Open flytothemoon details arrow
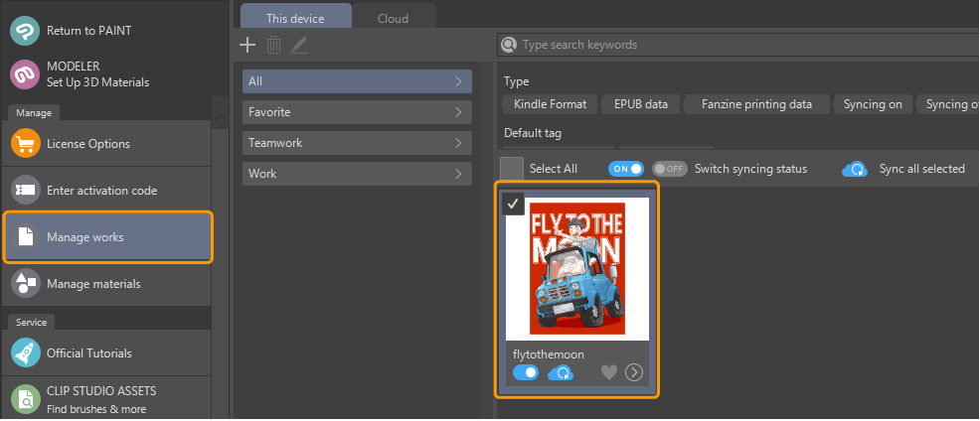 [x=634, y=373]
